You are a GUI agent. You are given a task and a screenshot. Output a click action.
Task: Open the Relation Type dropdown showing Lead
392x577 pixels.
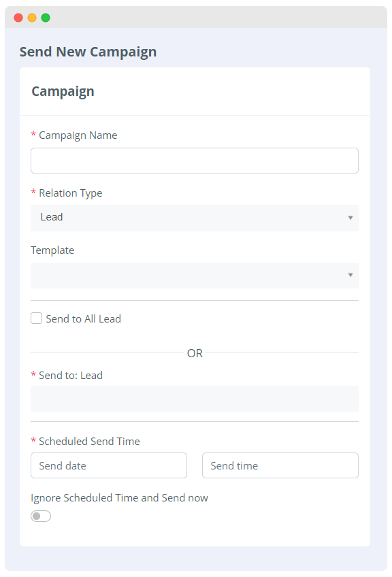pyautogui.click(x=195, y=218)
